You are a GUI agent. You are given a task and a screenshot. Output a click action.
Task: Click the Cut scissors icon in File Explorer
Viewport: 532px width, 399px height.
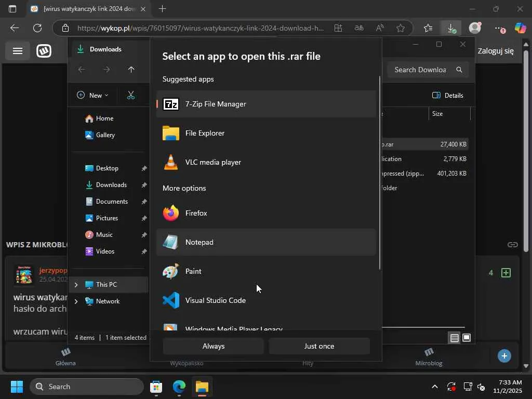coord(131,96)
